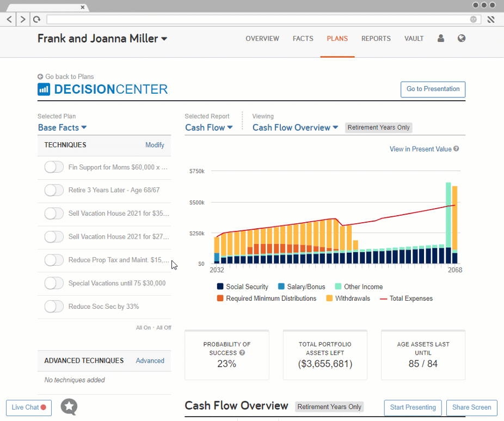
Task: Click the Go back arrow icon
Action: 40,77
